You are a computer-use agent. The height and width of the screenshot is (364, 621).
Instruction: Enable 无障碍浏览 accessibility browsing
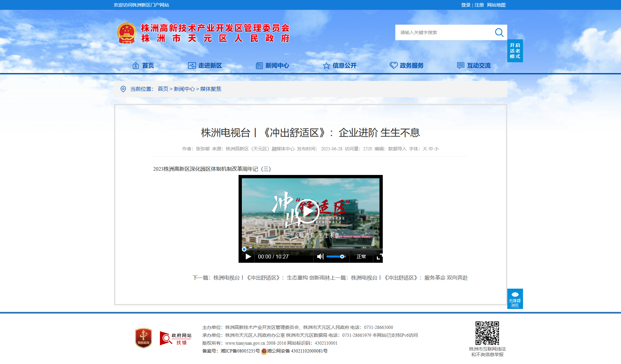tap(515, 299)
